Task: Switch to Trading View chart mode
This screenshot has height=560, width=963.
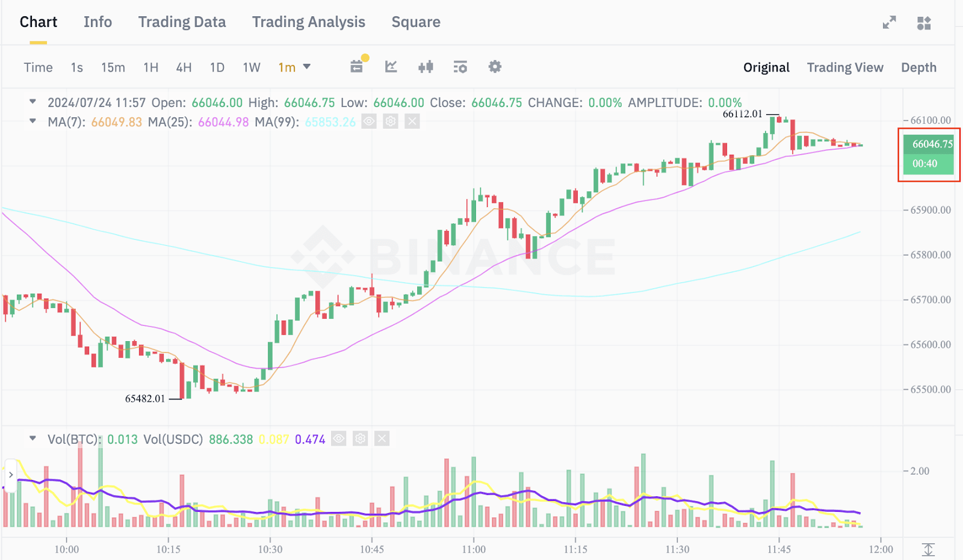Action: (845, 67)
